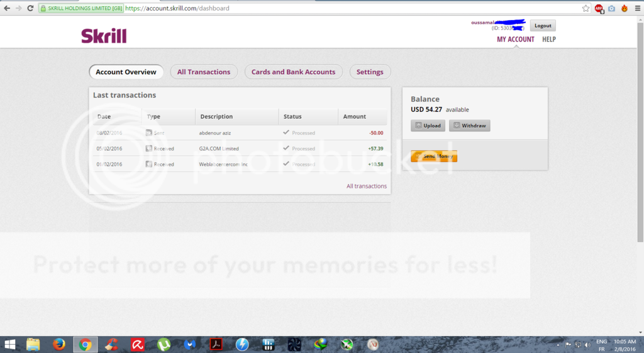The width and height of the screenshot is (644, 353).
Task: Select the Account Overview tab
Action: pos(126,72)
